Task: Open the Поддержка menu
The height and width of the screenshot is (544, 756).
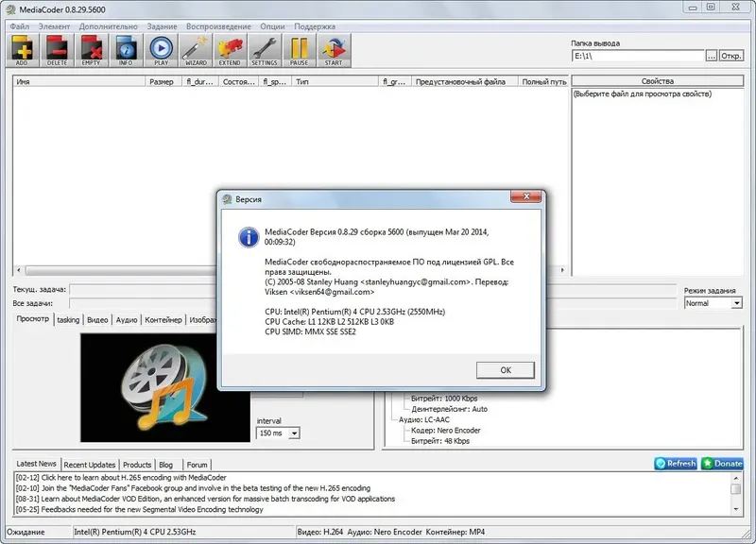Action: pos(315,26)
